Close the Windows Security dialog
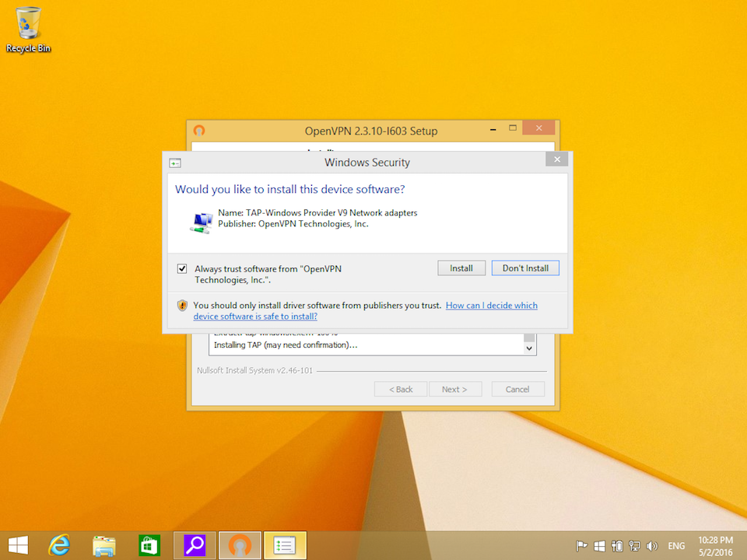Image resolution: width=747 pixels, height=560 pixels. pyautogui.click(x=556, y=159)
